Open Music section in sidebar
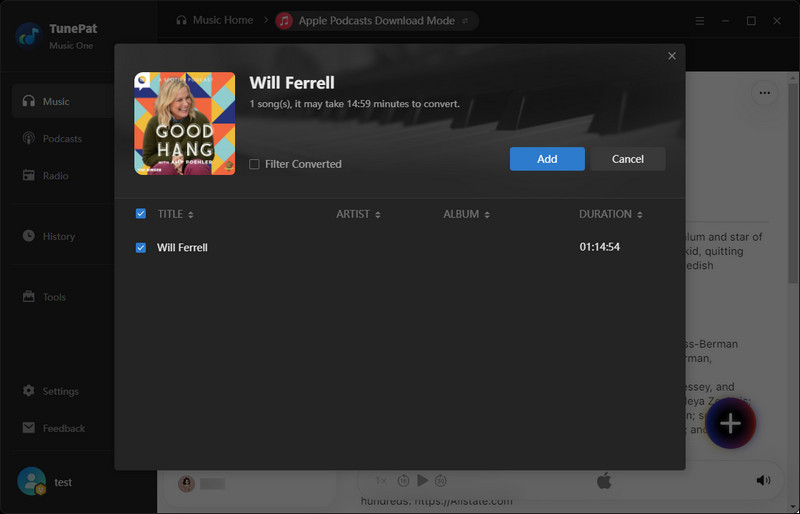 tap(63, 101)
